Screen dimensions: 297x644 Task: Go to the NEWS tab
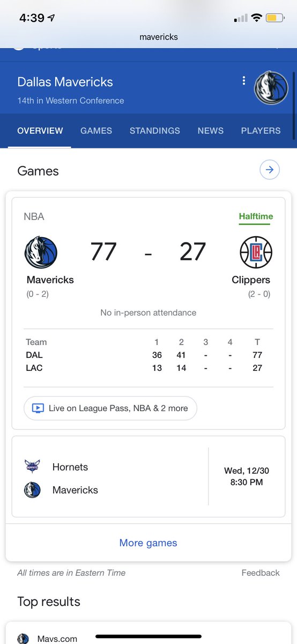pyautogui.click(x=211, y=130)
